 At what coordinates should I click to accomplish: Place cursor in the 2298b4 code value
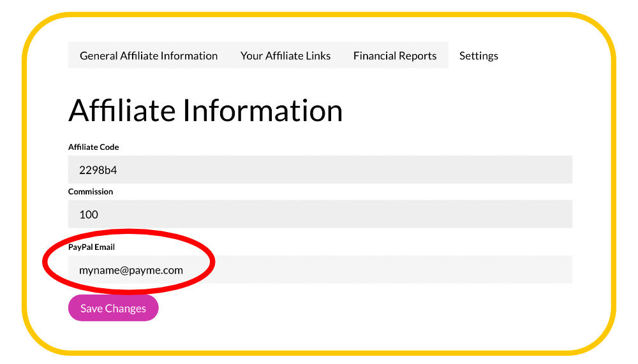click(x=98, y=170)
